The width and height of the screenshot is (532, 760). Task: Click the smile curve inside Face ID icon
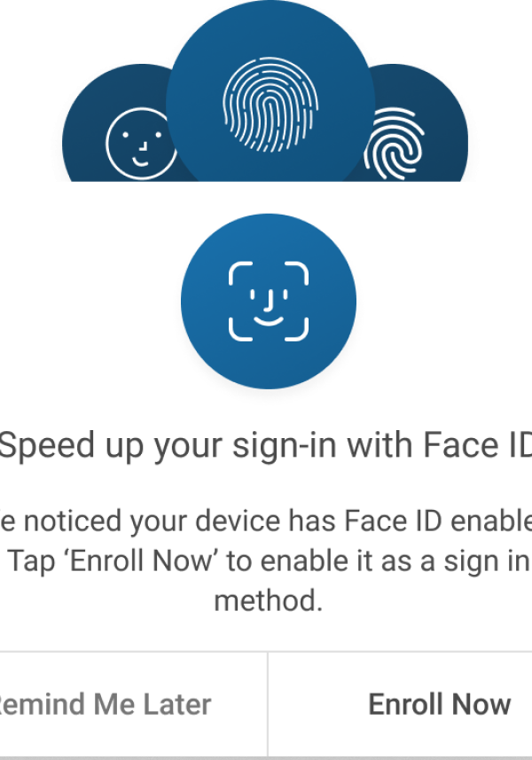(269, 321)
